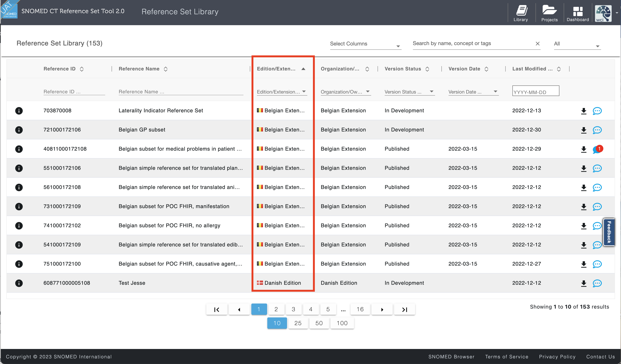
Task: Open comments for reference 561000172108
Action: click(x=597, y=188)
